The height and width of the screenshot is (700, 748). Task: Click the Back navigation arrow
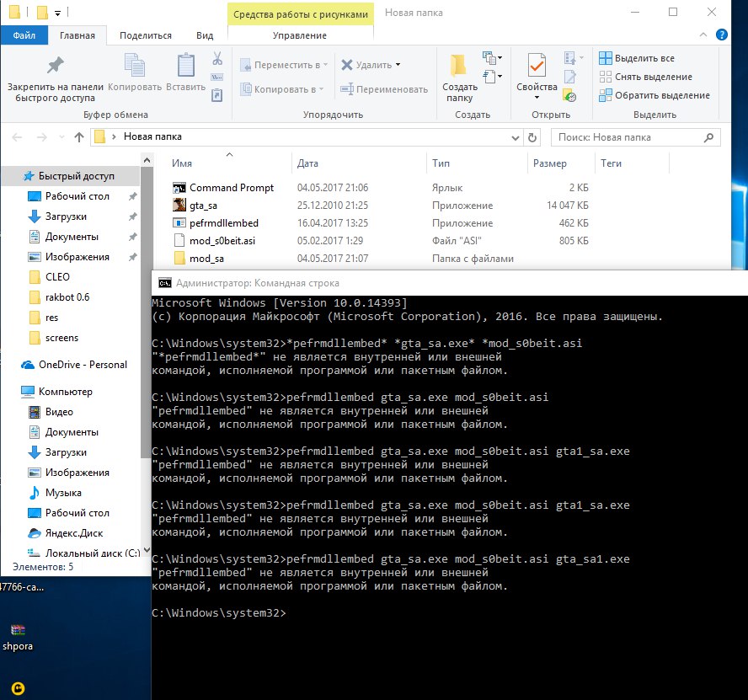click(17, 137)
